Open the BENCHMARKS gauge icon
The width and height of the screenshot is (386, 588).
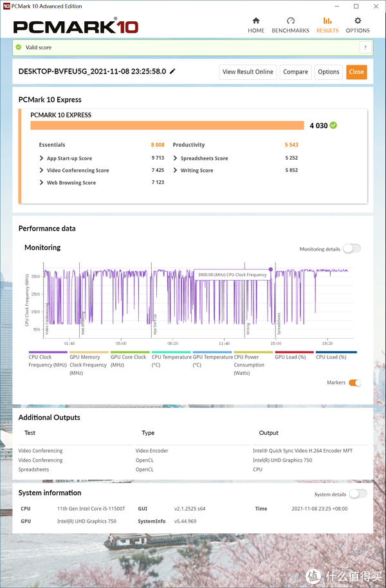[x=290, y=21]
